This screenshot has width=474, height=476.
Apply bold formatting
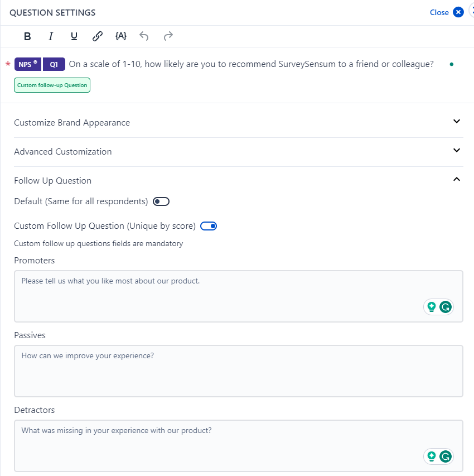[x=27, y=36]
